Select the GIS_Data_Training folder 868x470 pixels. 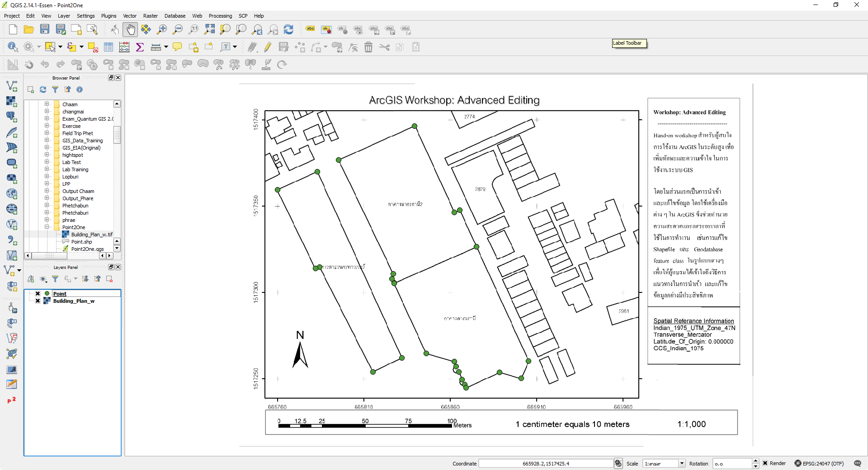pos(82,141)
